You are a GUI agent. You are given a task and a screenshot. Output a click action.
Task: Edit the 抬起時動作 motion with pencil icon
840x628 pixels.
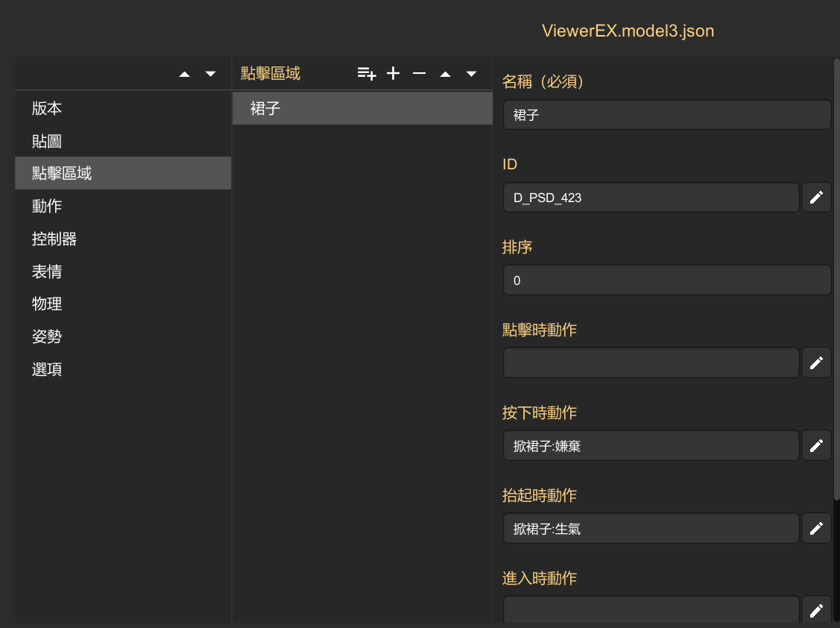816,528
